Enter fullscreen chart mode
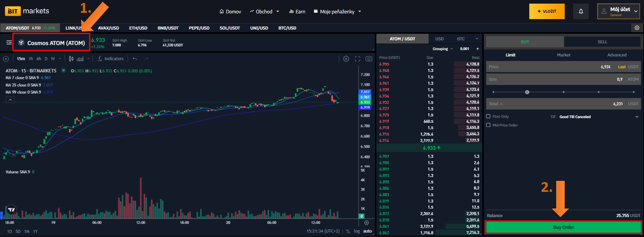Viewport: 644px width, 237px height. tap(358, 59)
